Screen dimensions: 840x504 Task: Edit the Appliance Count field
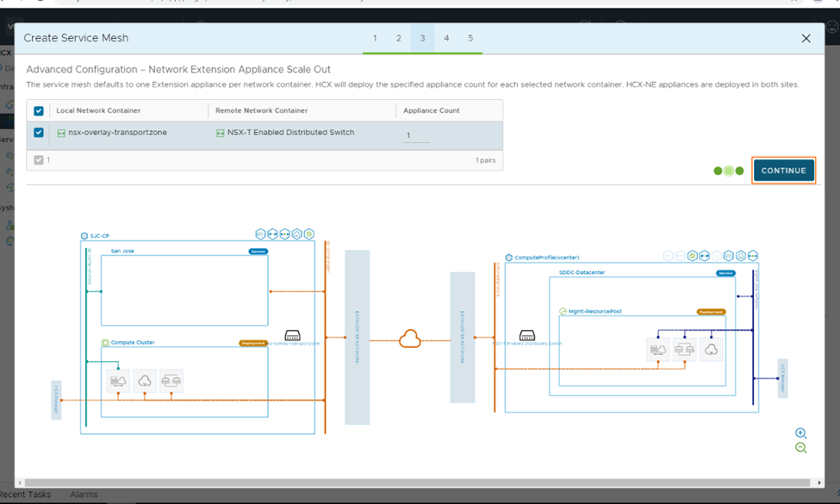(x=417, y=135)
